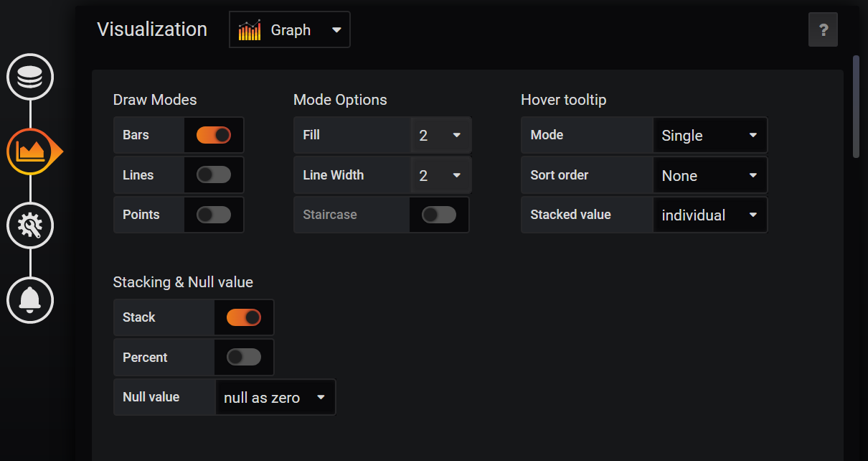Select the Visualization chart icon tab
The height and width of the screenshot is (461, 868).
(32, 152)
